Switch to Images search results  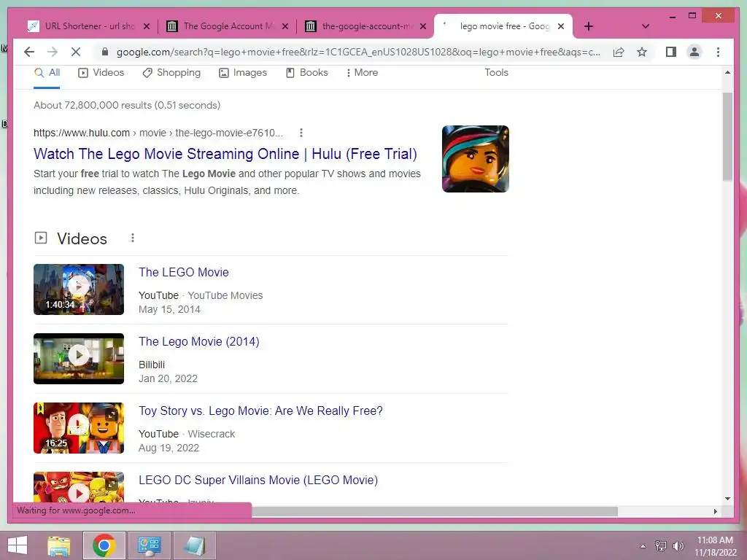243,73
